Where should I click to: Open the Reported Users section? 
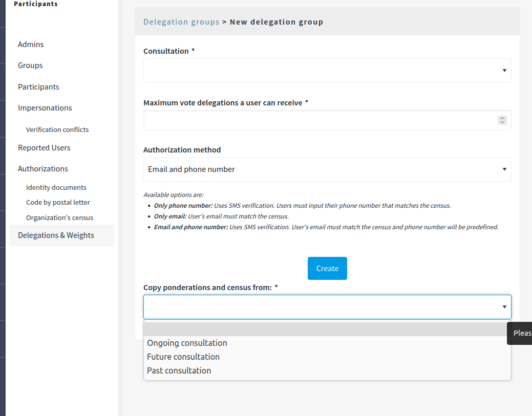44,147
